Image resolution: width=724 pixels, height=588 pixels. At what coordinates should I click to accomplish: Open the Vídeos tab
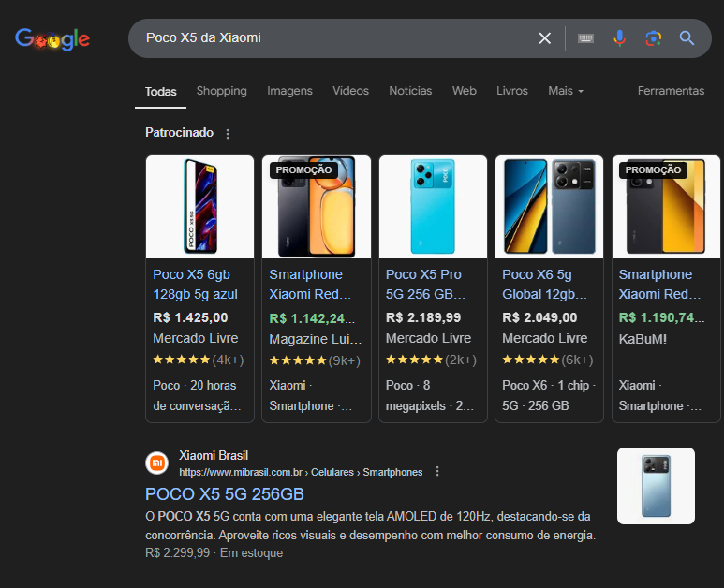tap(351, 91)
